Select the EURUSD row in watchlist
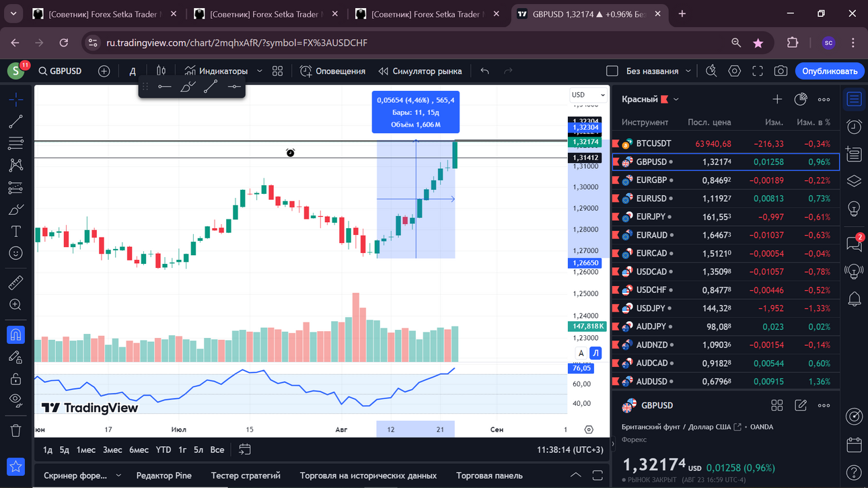 coord(725,199)
